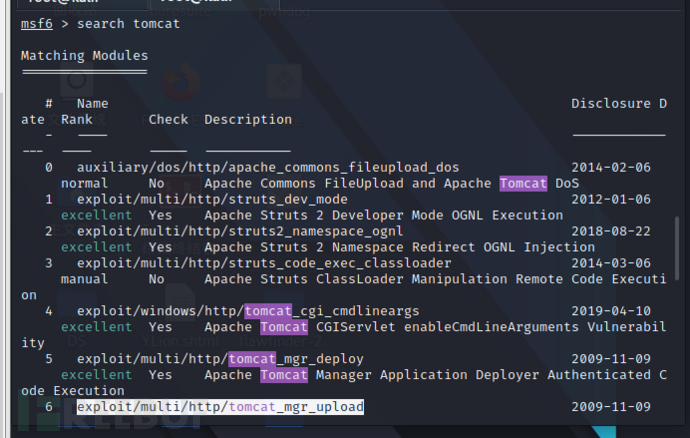Click the 'Check' column header

coord(168,119)
